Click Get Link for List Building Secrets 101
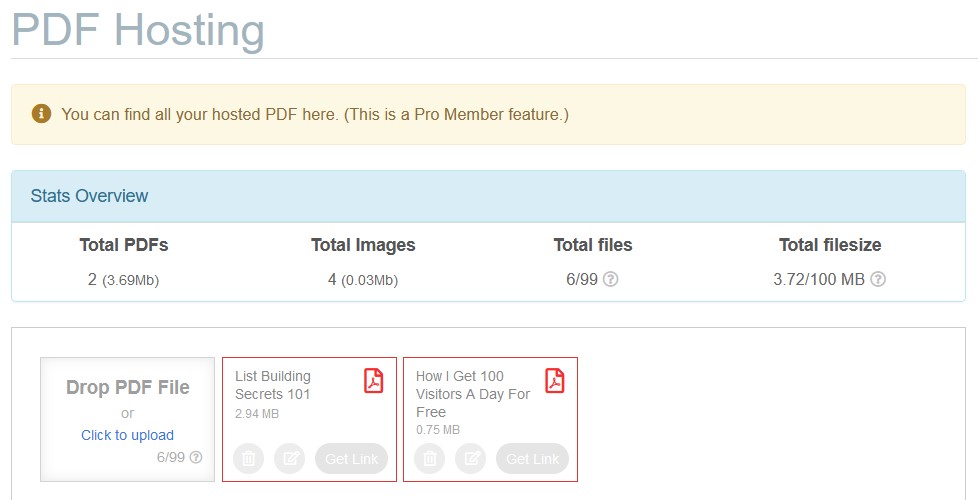 tap(351, 459)
